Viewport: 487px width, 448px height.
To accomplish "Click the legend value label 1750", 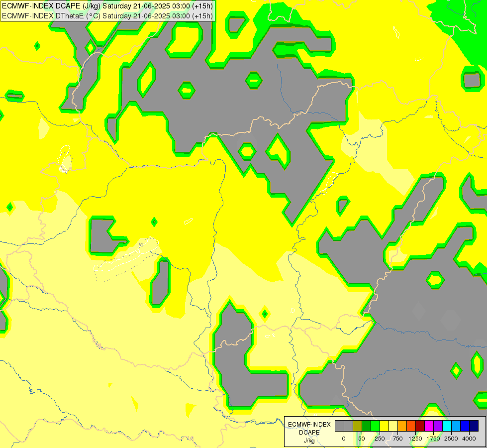I will click(x=433, y=439).
